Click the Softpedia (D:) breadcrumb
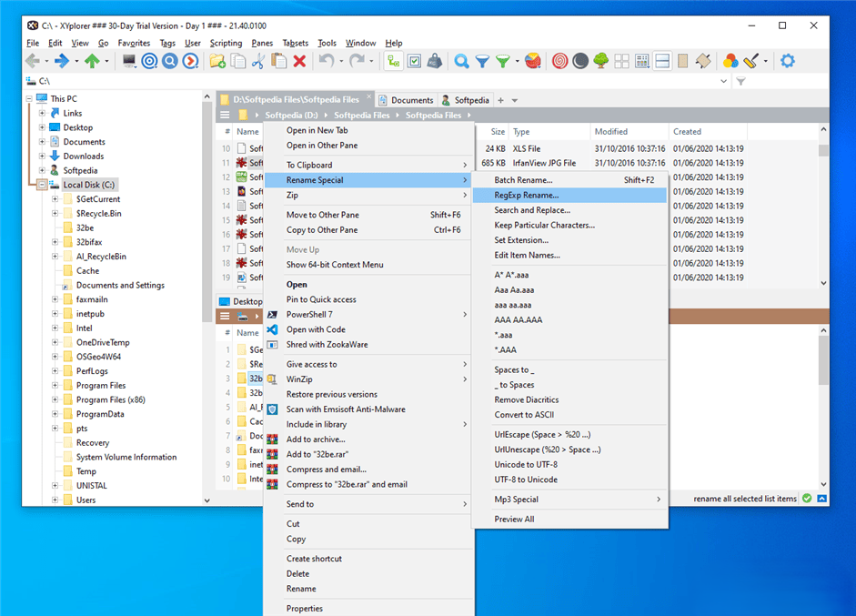Image resolution: width=856 pixels, height=616 pixels. (x=291, y=116)
